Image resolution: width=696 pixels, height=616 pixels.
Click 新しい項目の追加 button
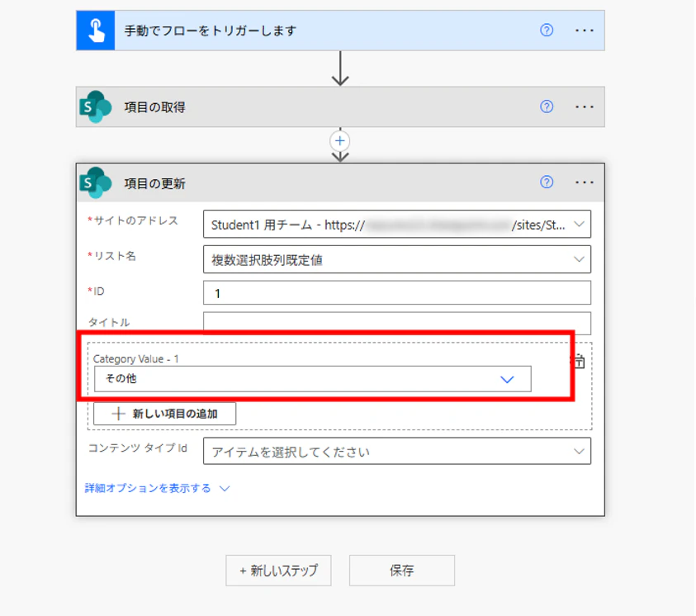pyautogui.click(x=164, y=414)
